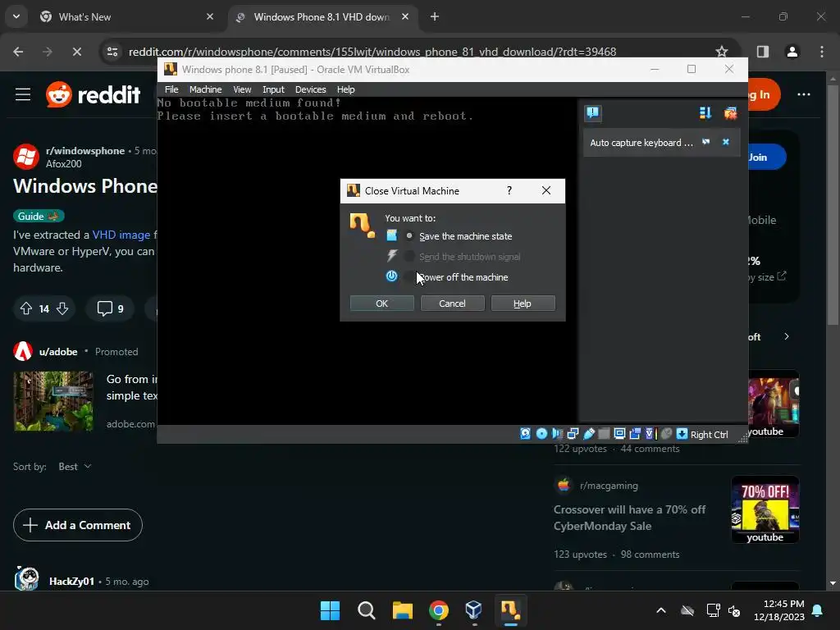The image size is (840, 630).
Task: Dismiss Auto capture keyboard notification
Action: pyautogui.click(x=726, y=142)
